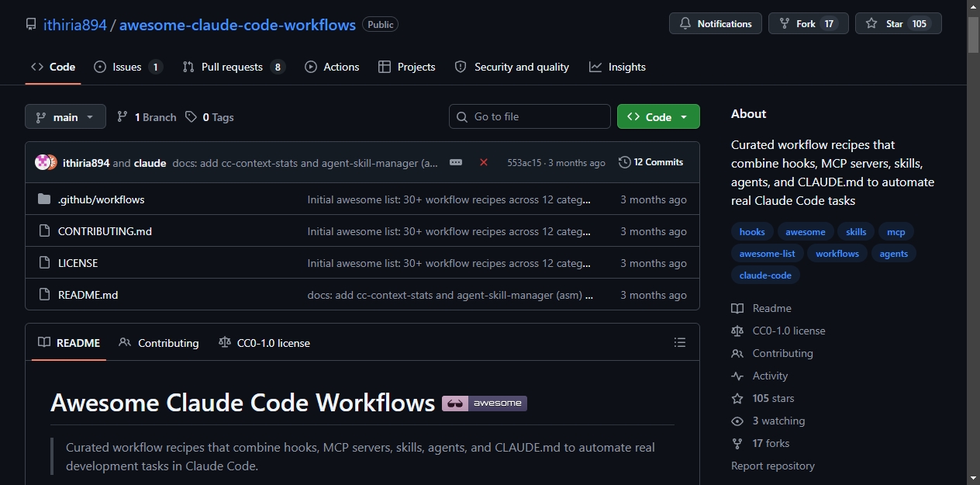Select the README tab in file viewer

pyautogui.click(x=69, y=343)
